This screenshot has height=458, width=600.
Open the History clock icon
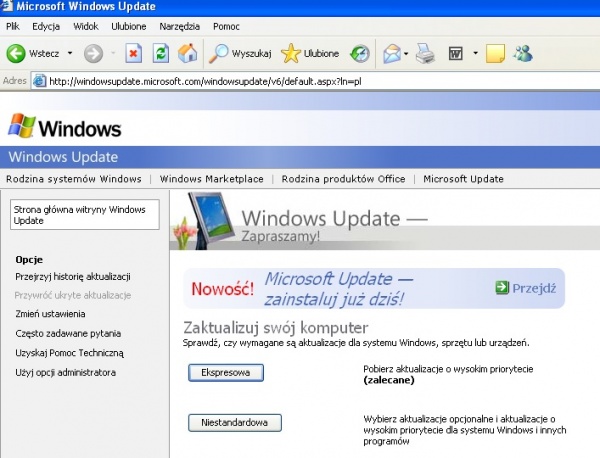pyautogui.click(x=360, y=54)
